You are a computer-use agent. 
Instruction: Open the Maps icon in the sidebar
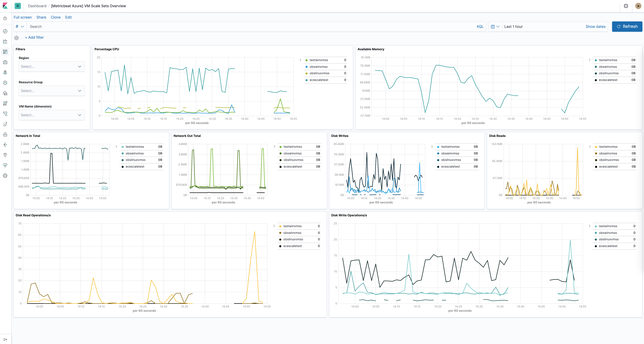point(5,73)
